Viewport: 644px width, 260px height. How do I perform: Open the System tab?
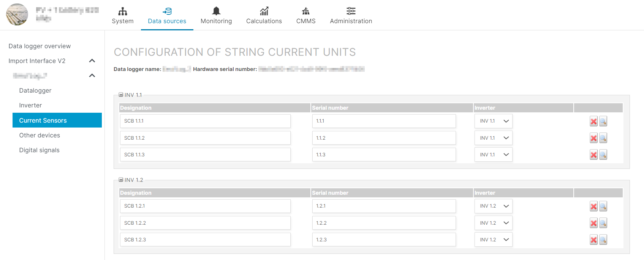[x=122, y=15]
